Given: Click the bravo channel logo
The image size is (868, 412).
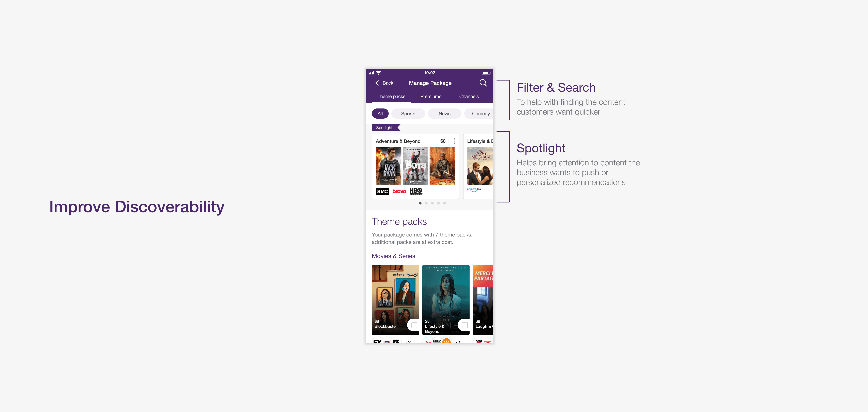Looking at the screenshot, I should [399, 191].
